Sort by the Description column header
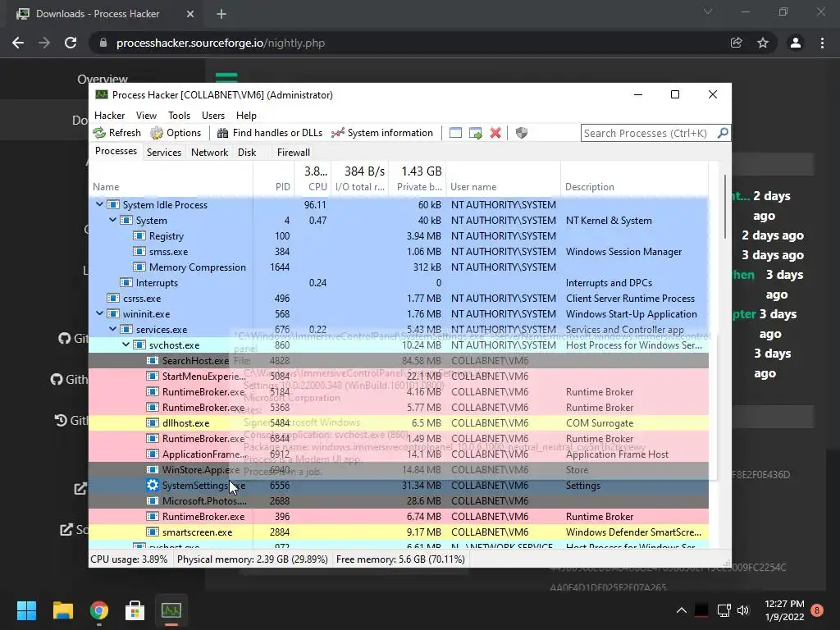 634,187
